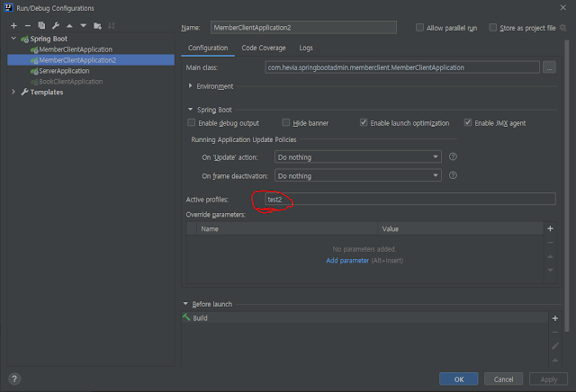Viewport: 576px width, 392px height.
Task: Remove override parameter minus icon
Action: click(550, 243)
